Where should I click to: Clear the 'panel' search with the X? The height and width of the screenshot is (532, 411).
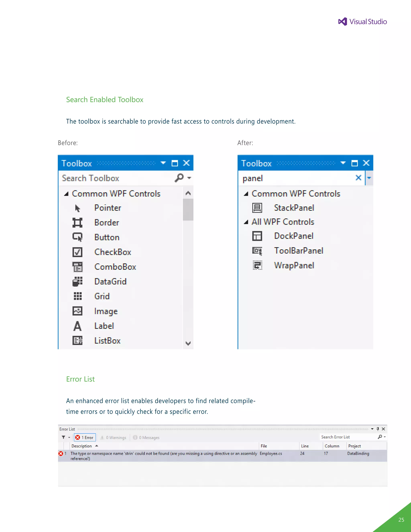[x=358, y=178]
